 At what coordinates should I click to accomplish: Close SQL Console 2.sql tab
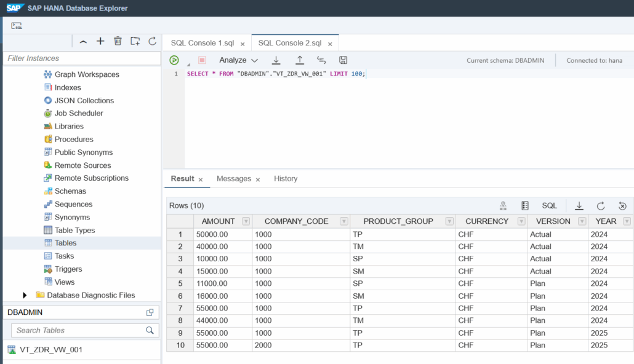point(330,44)
